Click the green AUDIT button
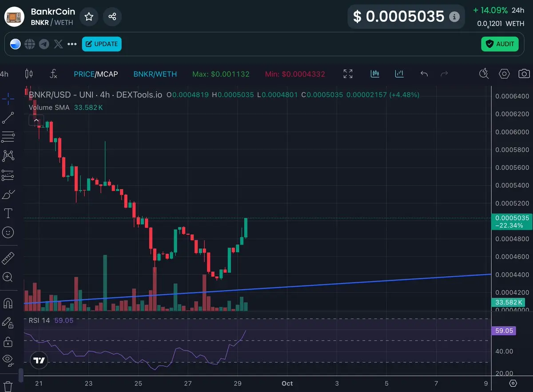Image resolution: width=533 pixels, height=392 pixels. [500, 44]
